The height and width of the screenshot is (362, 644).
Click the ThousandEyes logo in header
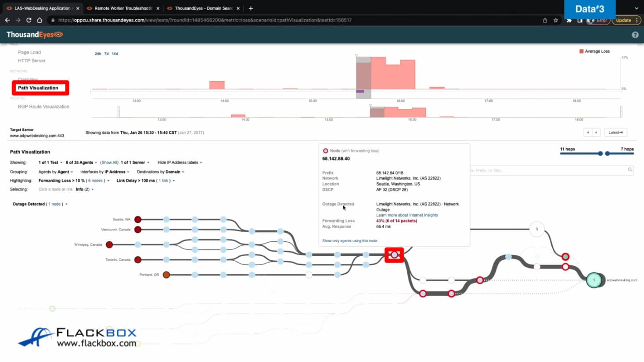coord(35,35)
